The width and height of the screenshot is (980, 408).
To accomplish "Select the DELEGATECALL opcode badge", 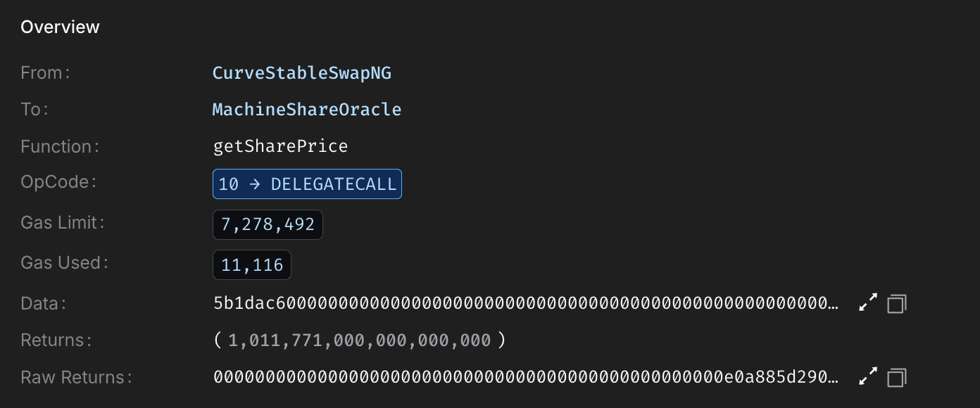I will [307, 184].
